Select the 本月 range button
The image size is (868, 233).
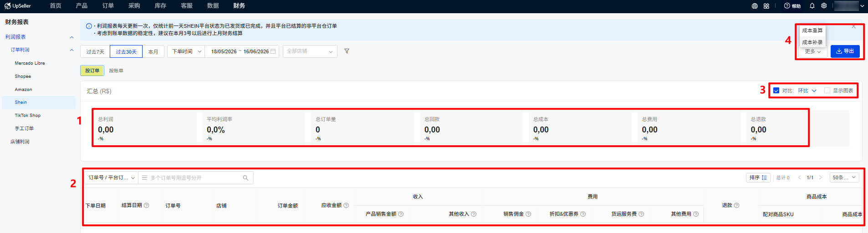153,52
